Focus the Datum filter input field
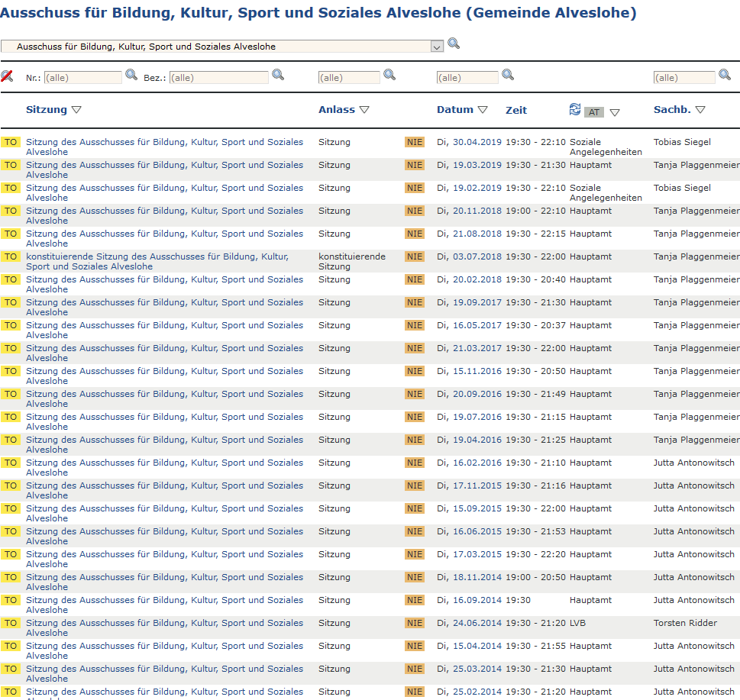Viewport: 740px width, 700px height. click(467, 77)
